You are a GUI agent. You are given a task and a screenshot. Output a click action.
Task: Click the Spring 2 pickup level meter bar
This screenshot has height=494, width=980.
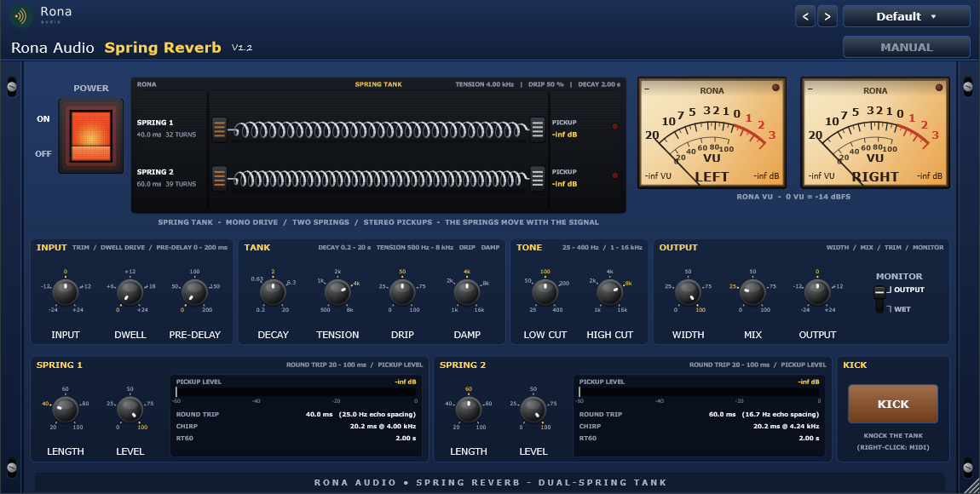point(699,392)
